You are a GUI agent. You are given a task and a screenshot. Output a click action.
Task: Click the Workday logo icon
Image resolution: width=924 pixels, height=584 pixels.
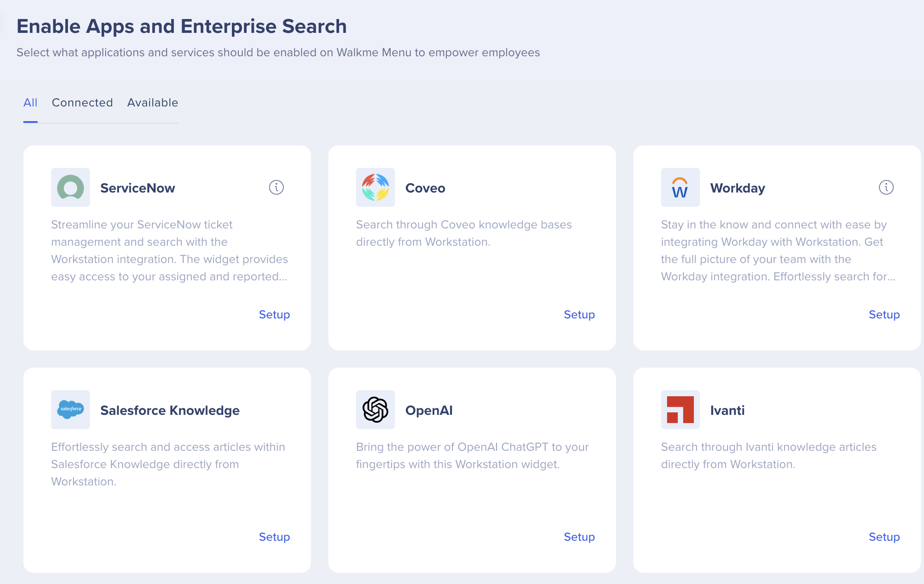pos(680,187)
